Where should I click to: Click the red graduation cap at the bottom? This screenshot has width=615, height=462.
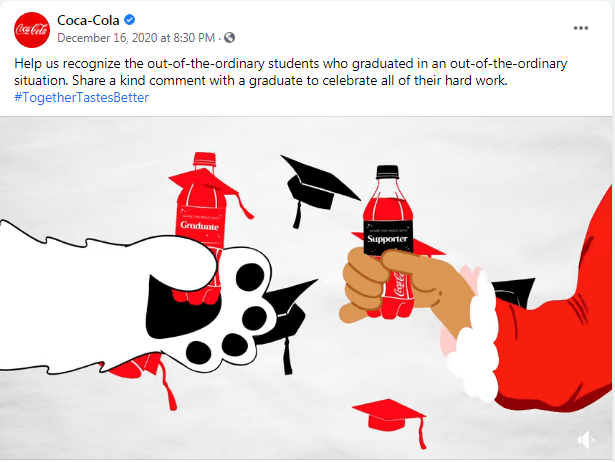[388, 412]
